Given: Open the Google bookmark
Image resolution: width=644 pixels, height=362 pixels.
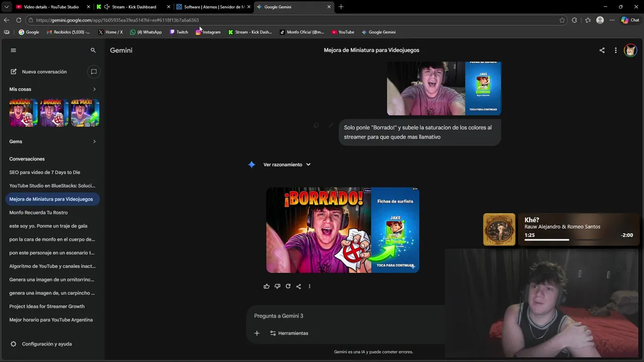Looking at the screenshot, I should coord(29,32).
